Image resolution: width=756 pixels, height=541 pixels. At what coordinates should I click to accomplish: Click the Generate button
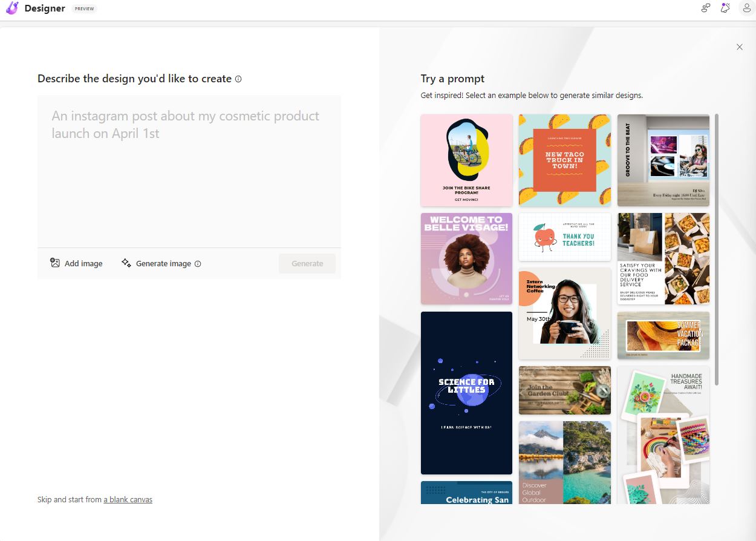307,263
